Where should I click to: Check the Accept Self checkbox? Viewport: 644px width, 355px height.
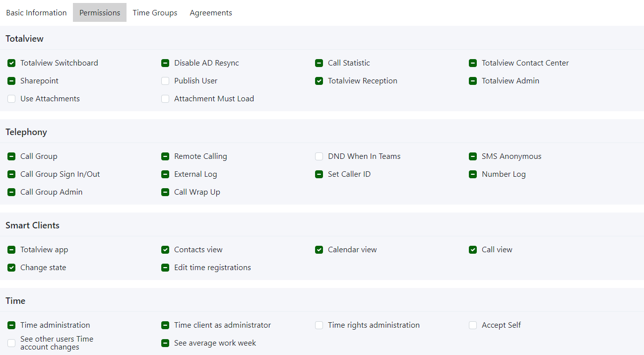[473, 325]
